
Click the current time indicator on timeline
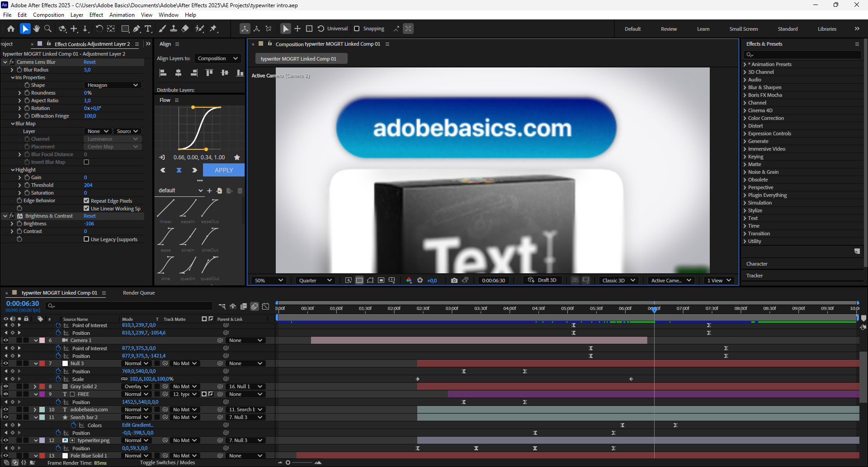coord(654,309)
